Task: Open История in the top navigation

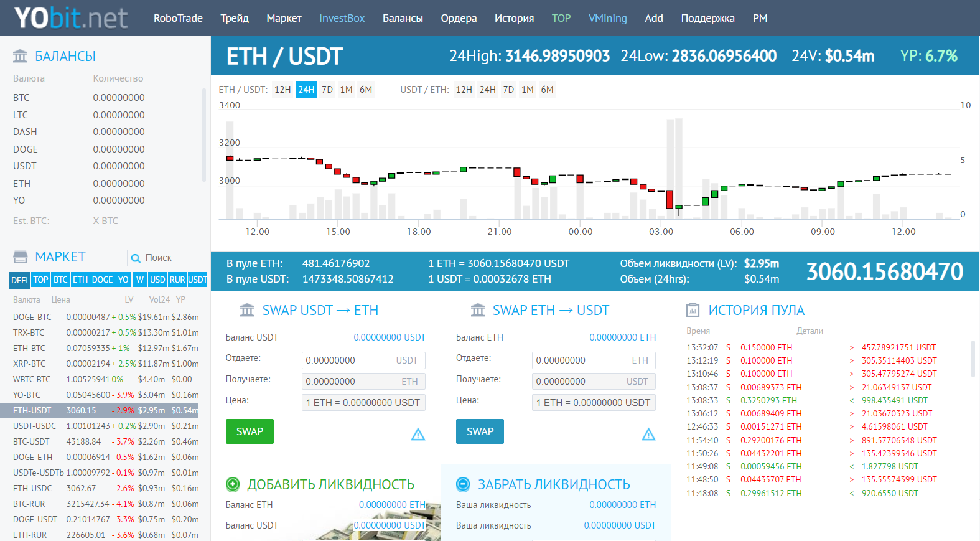Action: 514,18
